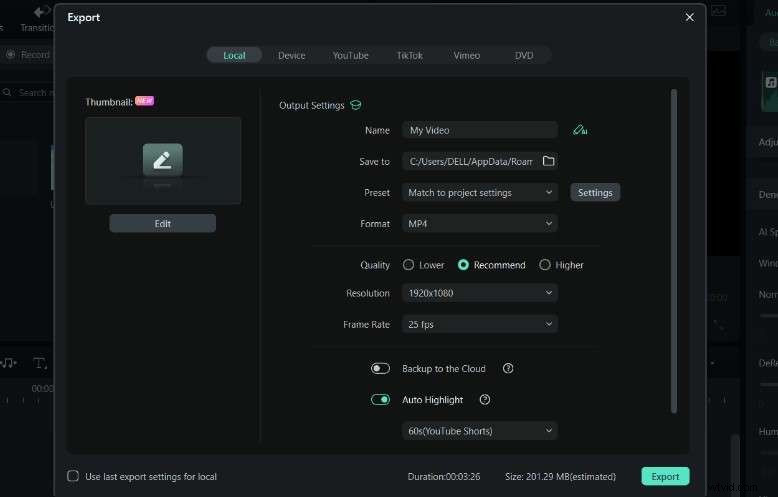778x497 pixels.
Task: Open the folder browse icon for Save to
Action: [x=548, y=161]
